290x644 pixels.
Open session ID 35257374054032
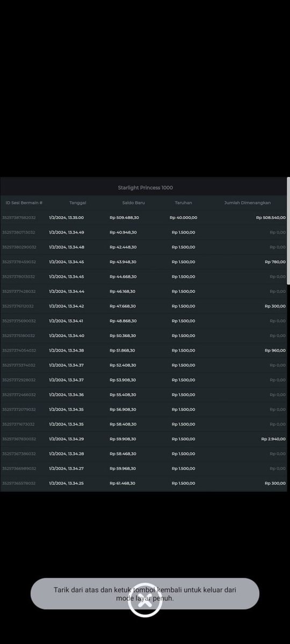(x=19, y=350)
